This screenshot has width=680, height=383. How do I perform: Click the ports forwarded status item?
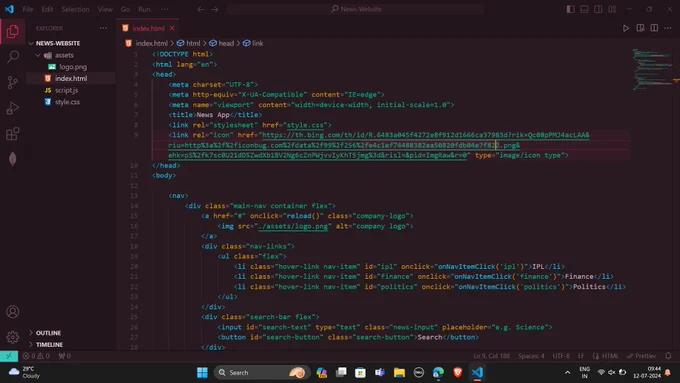(65, 356)
